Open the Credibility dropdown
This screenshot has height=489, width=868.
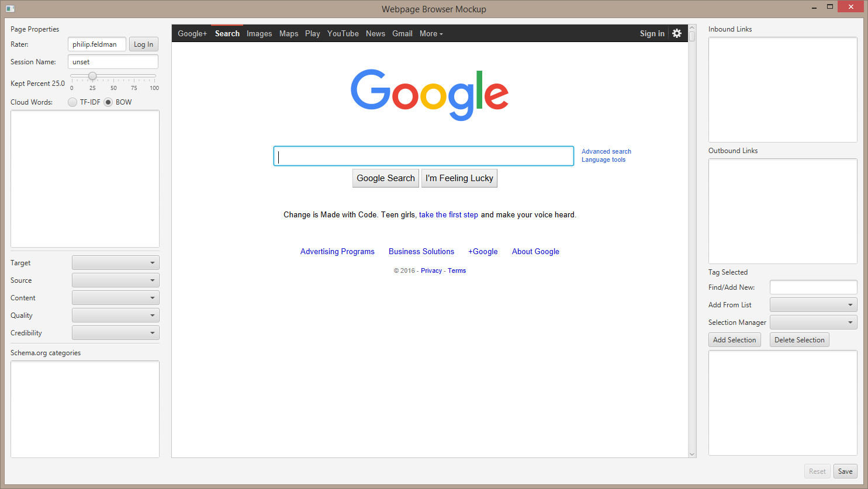coord(116,333)
